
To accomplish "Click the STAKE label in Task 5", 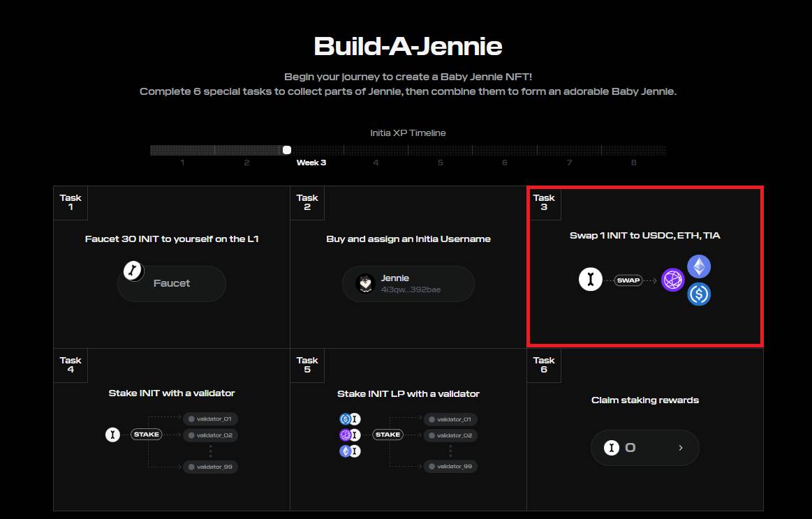I will (x=388, y=435).
